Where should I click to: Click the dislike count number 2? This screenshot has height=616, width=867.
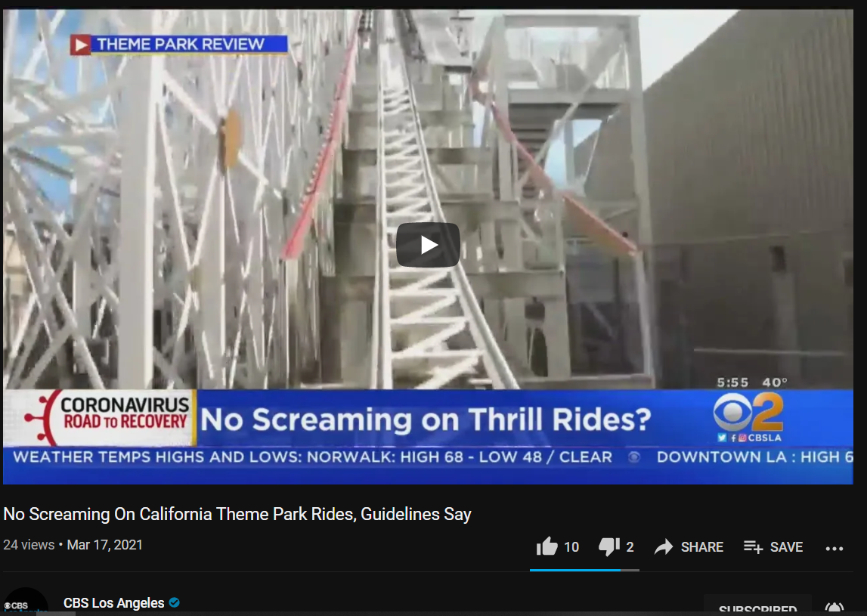(630, 547)
